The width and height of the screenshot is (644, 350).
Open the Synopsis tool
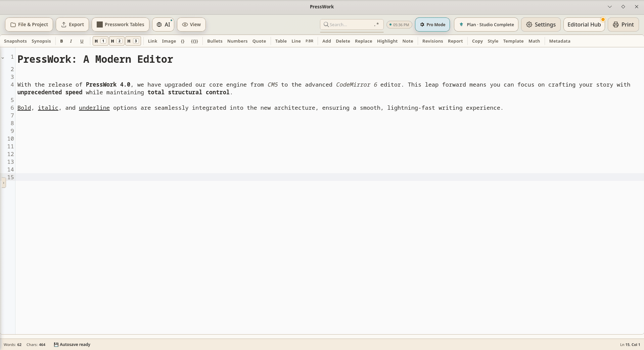(41, 41)
